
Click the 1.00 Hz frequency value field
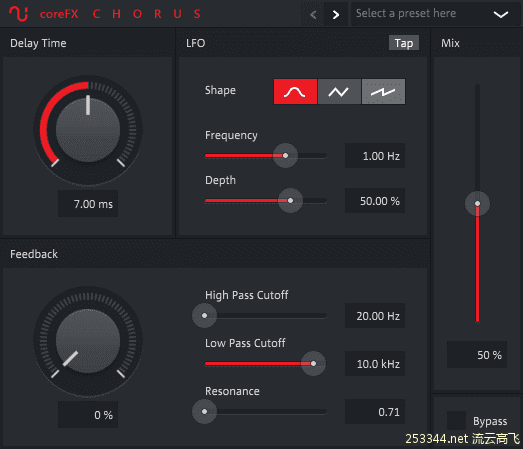pyautogui.click(x=375, y=156)
